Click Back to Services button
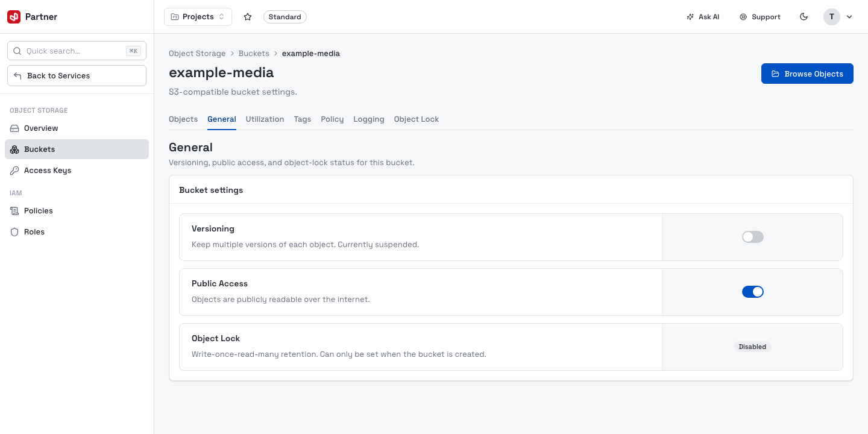 click(x=77, y=76)
